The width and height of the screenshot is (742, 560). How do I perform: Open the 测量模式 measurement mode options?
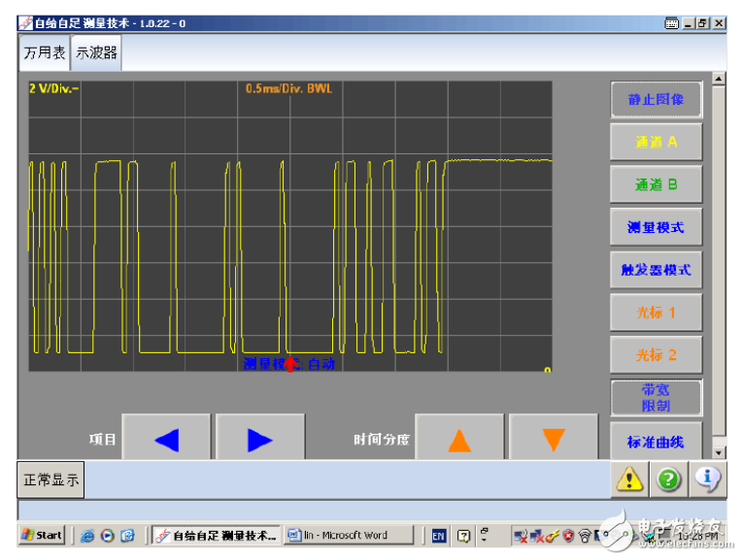(x=656, y=227)
